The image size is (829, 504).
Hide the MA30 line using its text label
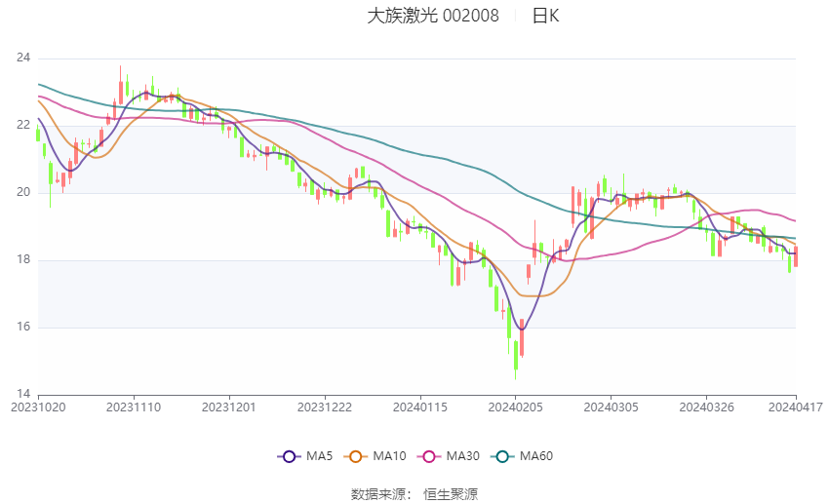pos(461,456)
